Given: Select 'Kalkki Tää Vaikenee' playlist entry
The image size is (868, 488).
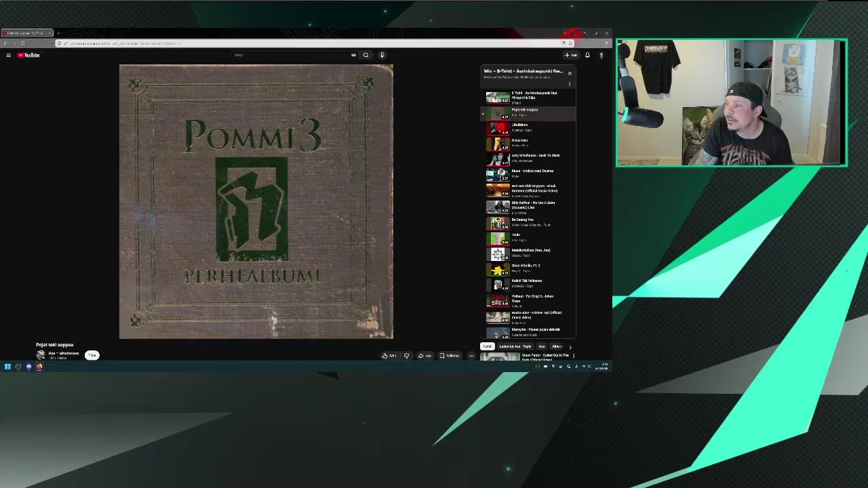Looking at the screenshot, I should (529, 283).
